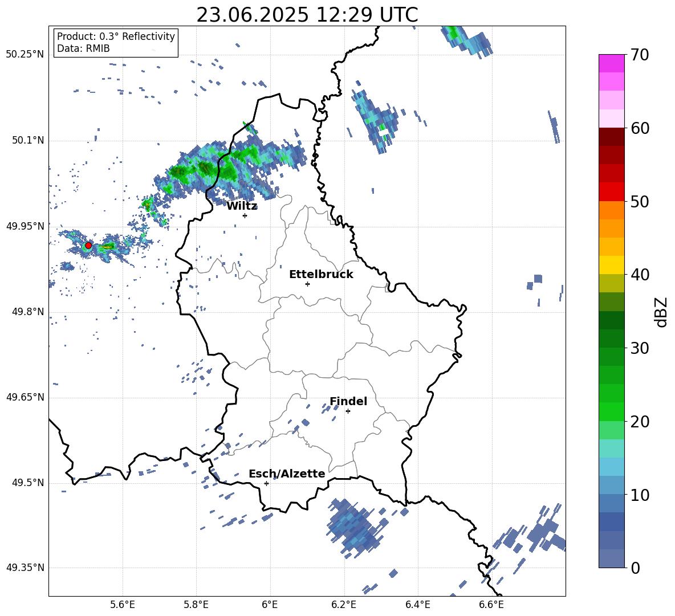
Task: Click the yellow colorbar segment above 40
Action: click(x=611, y=265)
